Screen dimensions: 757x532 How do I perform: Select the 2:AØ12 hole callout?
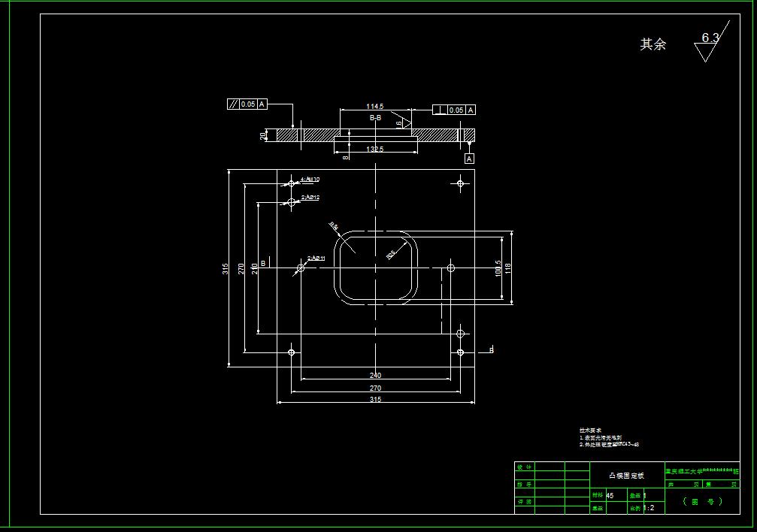point(310,198)
